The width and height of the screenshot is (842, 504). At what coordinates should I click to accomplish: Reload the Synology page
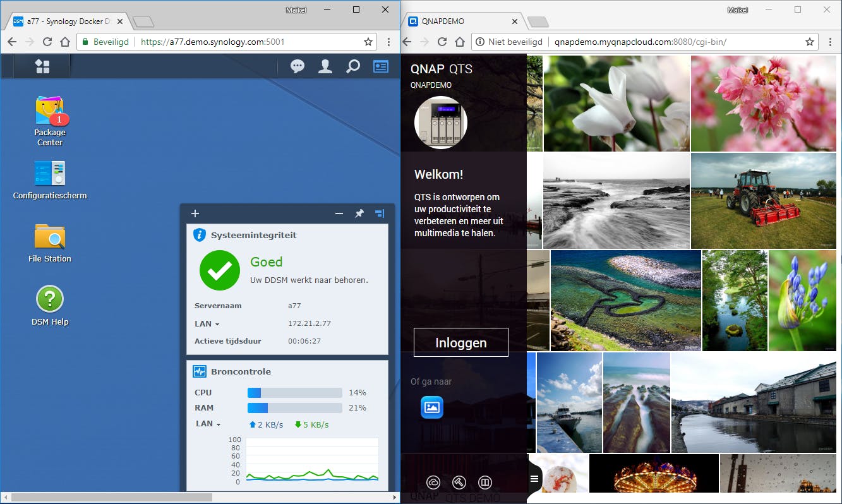click(x=47, y=42)
